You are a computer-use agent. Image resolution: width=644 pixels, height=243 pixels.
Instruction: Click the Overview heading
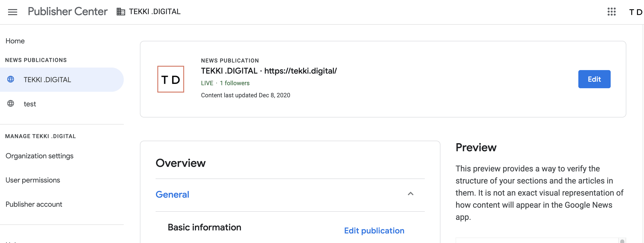pos(181,163)
